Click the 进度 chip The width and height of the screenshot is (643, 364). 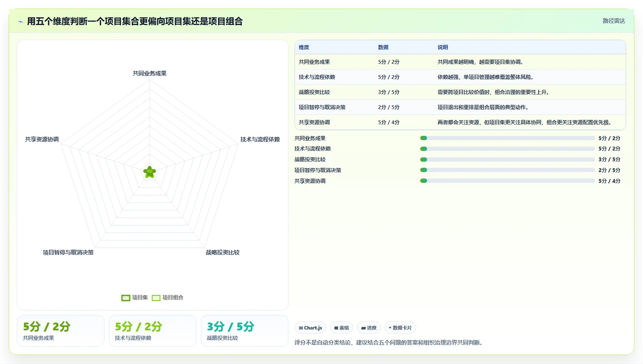click(x=369, y=328)
